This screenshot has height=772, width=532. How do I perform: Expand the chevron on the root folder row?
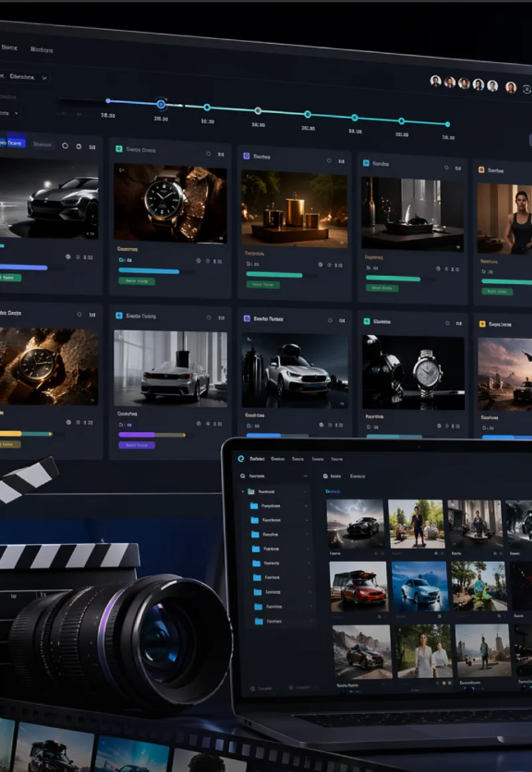[305, 491]
